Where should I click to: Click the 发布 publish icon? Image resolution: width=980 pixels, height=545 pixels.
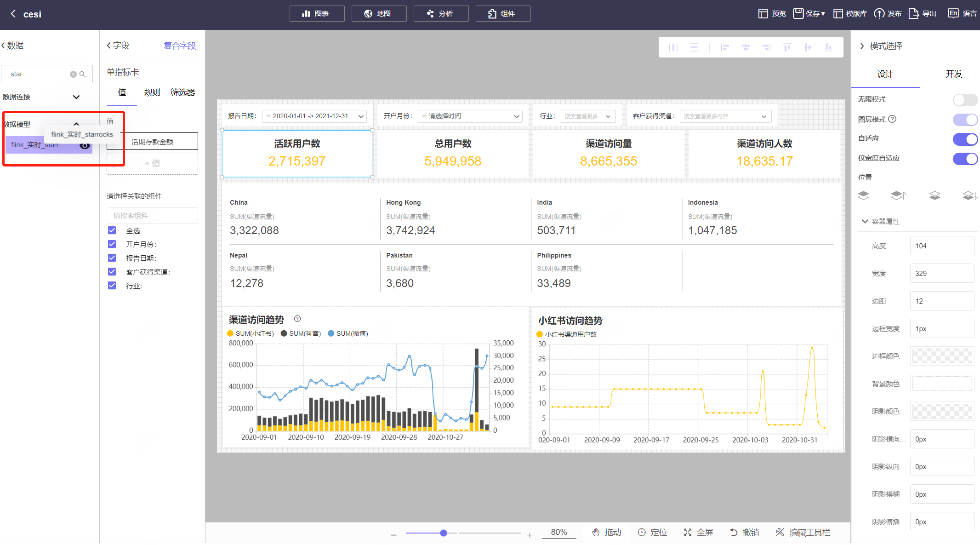coord(879,14)
